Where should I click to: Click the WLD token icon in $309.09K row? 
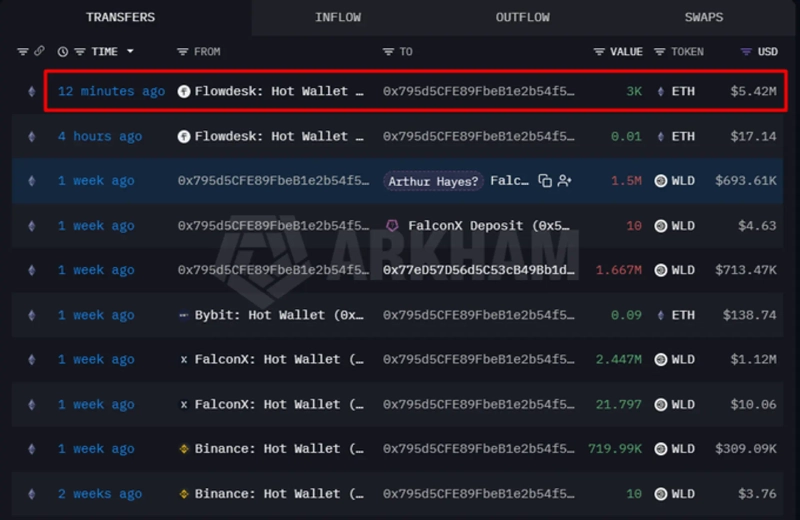[x=661, y=449]
